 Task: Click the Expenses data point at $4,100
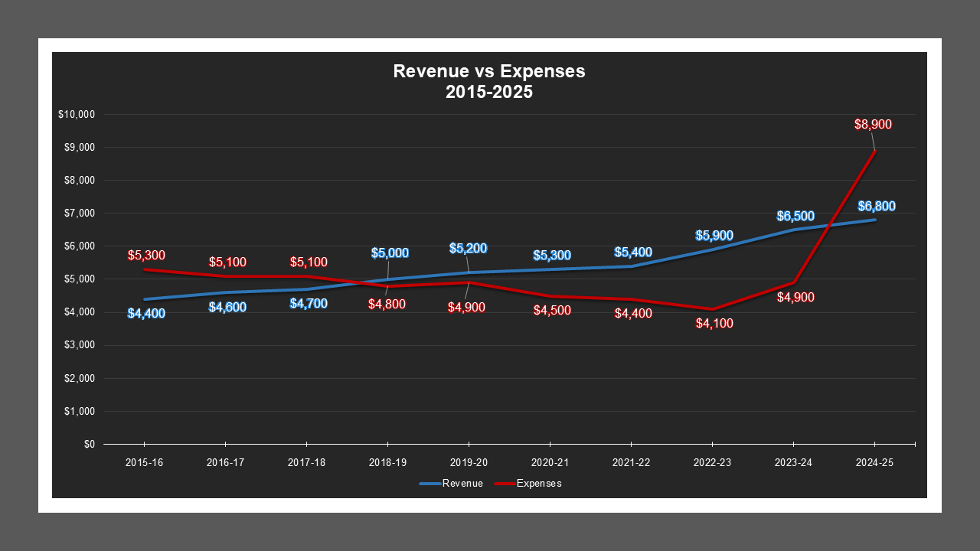point(711,309)
